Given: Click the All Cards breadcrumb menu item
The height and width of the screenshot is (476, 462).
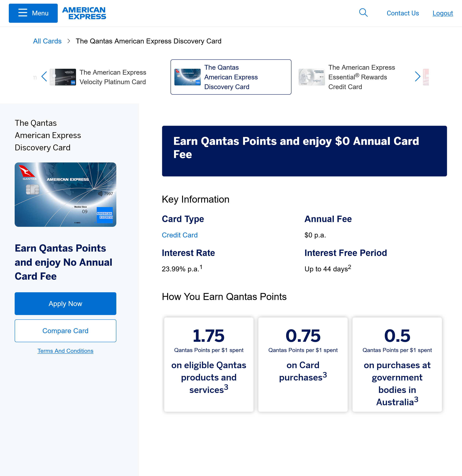Looking at the screenshot, I should pos(47,41).
